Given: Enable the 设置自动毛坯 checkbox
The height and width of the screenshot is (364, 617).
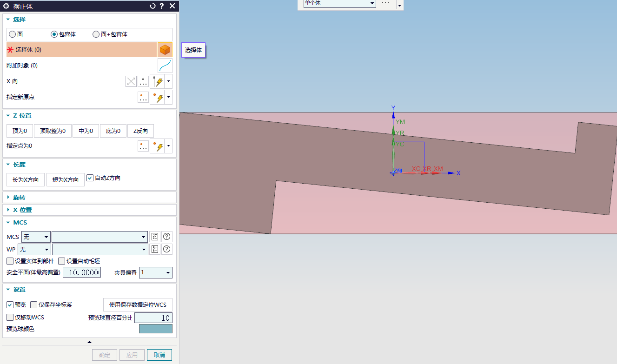Looking at the screenshot, I should 61,261.
